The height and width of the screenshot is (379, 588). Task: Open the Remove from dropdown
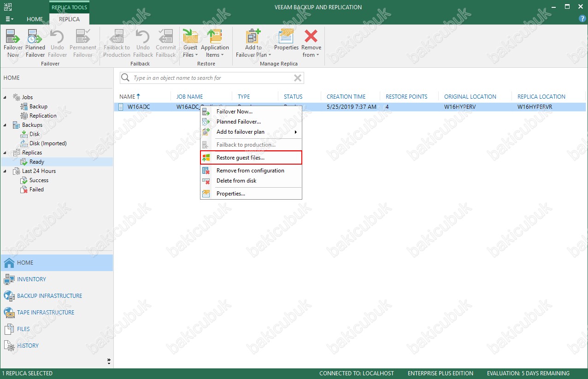311,43
